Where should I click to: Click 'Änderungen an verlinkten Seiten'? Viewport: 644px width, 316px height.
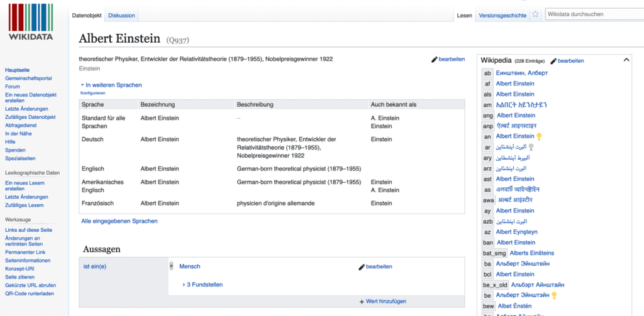(23, 241)
